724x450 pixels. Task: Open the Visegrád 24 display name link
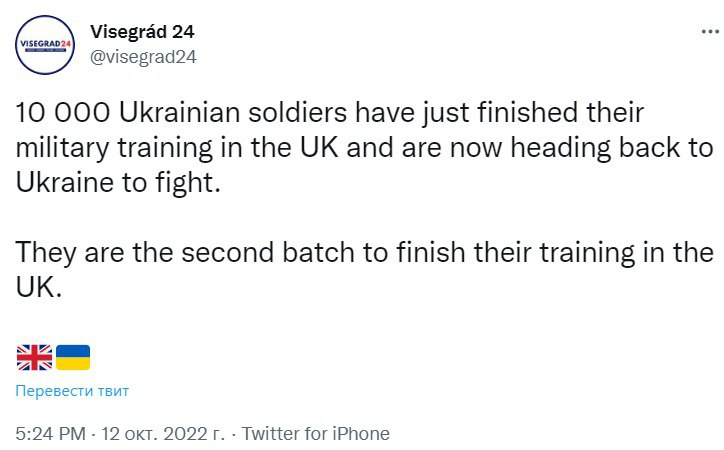[142, 31]
